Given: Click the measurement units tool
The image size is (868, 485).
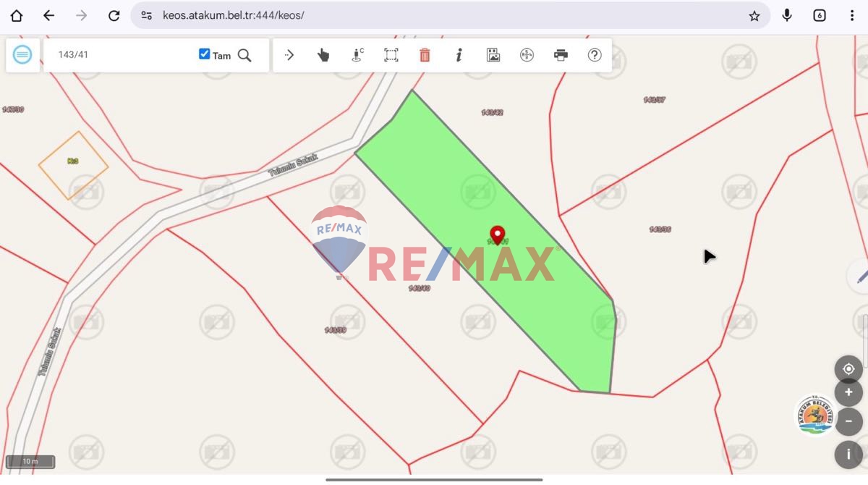Looking at the screenshot, I should 527,54.
